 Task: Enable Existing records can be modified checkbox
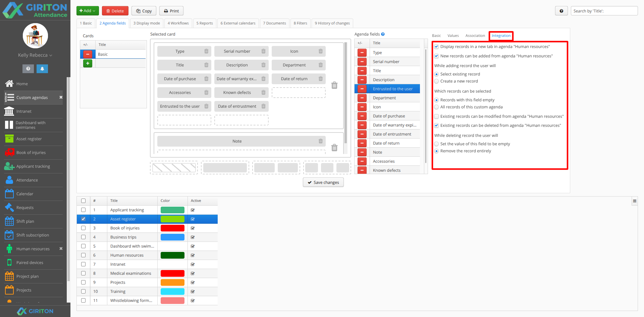coord(436,116)
